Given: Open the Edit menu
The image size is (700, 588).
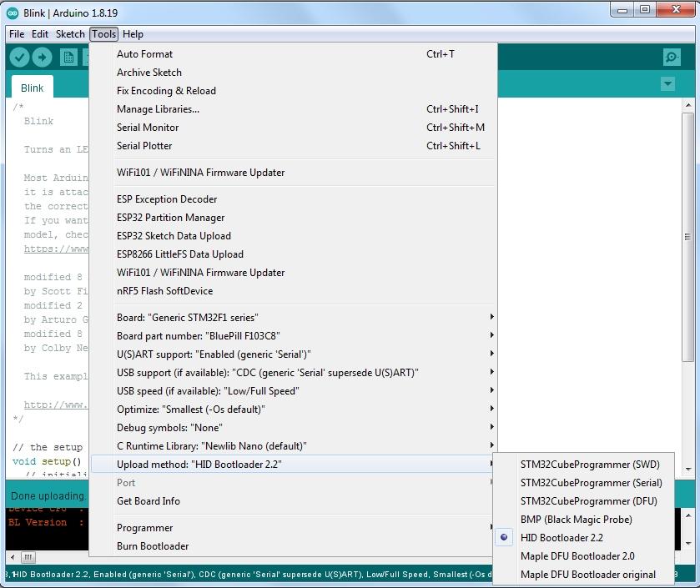Looking at the screenshot, I should coord(40,34).
